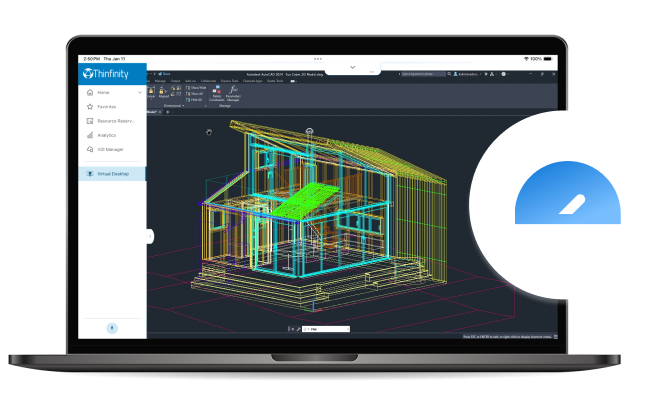Click the battery indicator icon
This screenshot has width=662, height=394.
(x=548, y=59)
